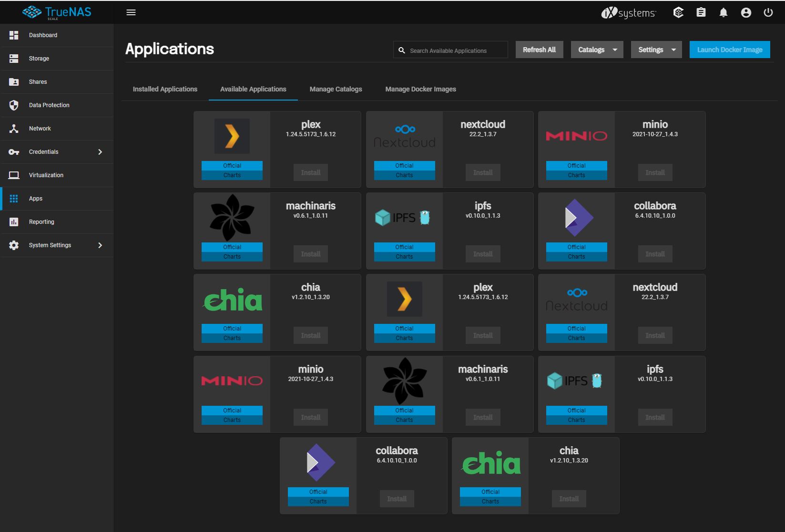Open Shares using the folder-person icon
The height and width of the screenshot is (532, 785).
coord(14,82)
